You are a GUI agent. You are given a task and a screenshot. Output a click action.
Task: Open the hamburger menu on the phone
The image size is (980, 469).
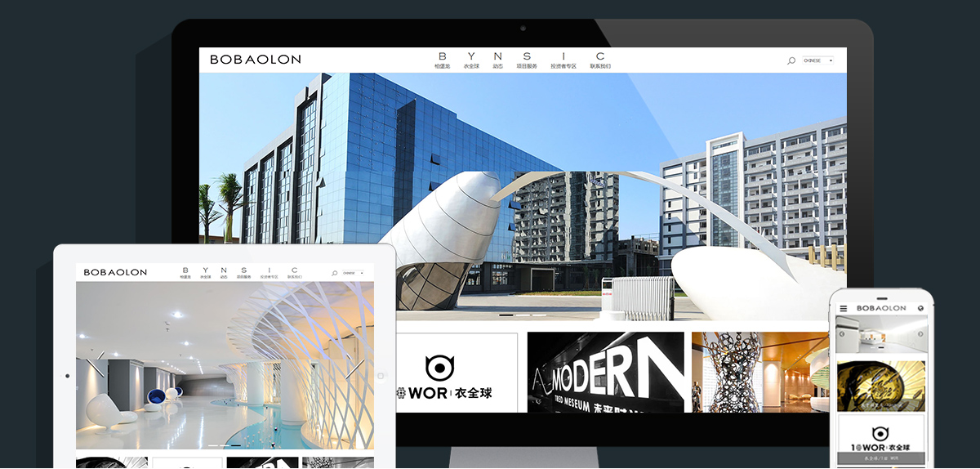[x=844, y=308]
